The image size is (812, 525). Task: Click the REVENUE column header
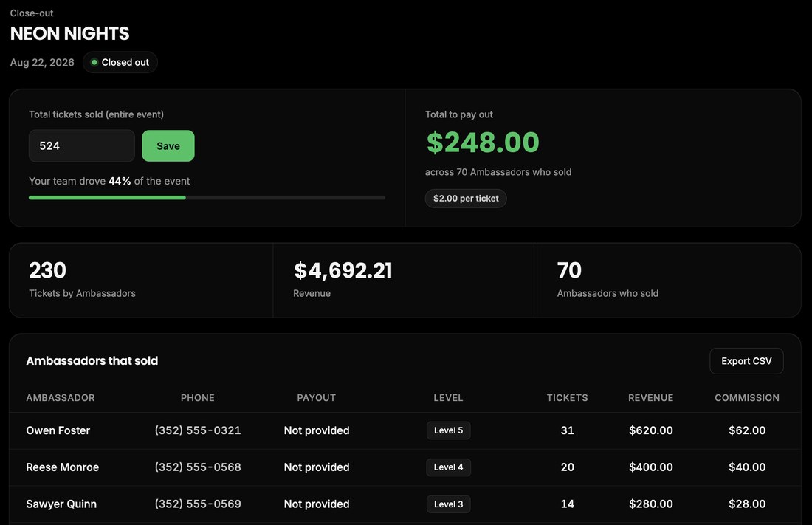pyautogui.click(x=651, y=397)
